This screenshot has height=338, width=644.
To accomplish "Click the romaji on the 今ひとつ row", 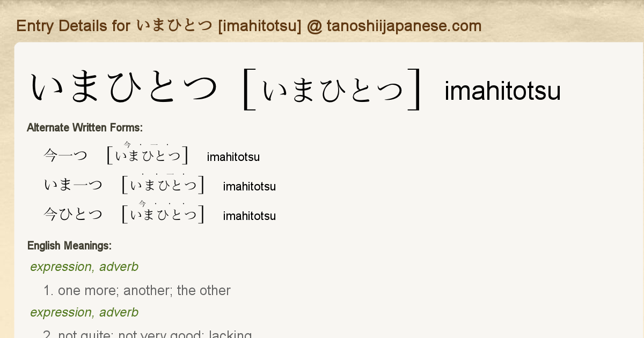I will [x=249, y=216].
